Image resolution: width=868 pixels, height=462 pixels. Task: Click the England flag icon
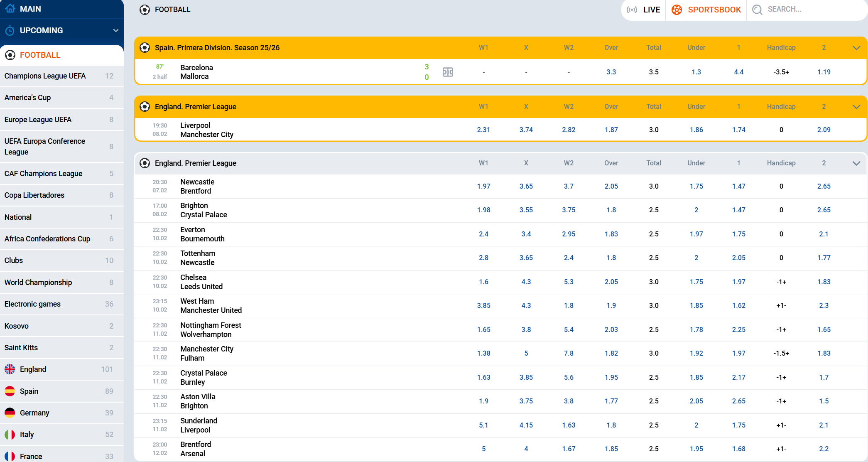point(10,369)
